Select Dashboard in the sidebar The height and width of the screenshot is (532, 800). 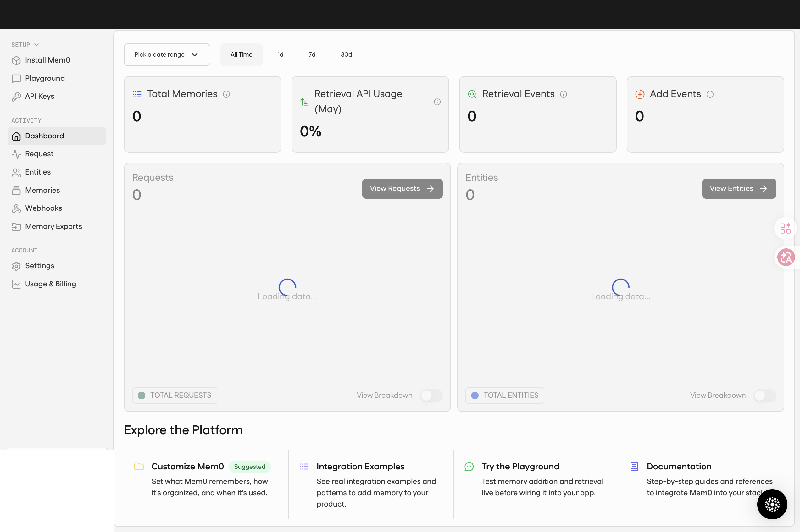pyautogui.click(x=56, y=136)
